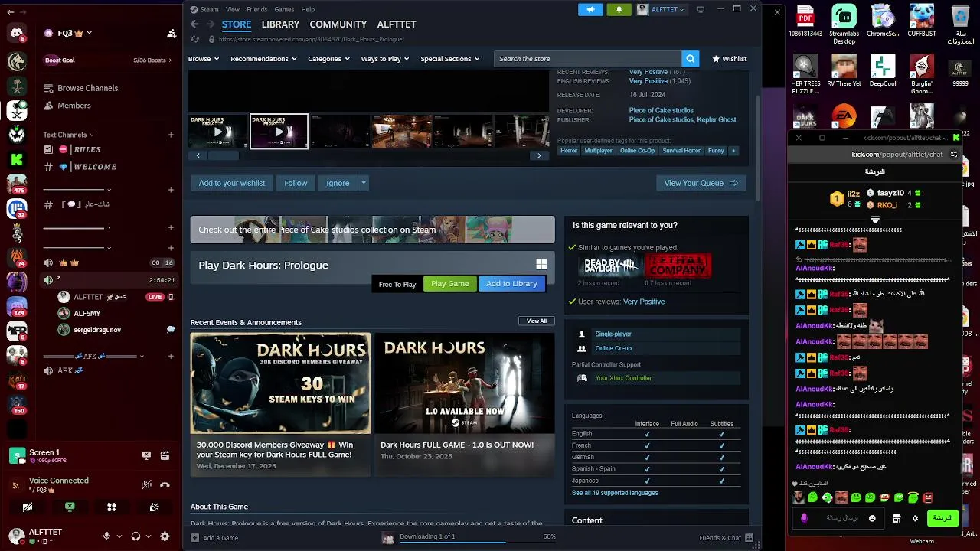Open the Friends menu in Steam
The height and width of the screenshot is (551, 980).
click(x=257, y=9)
